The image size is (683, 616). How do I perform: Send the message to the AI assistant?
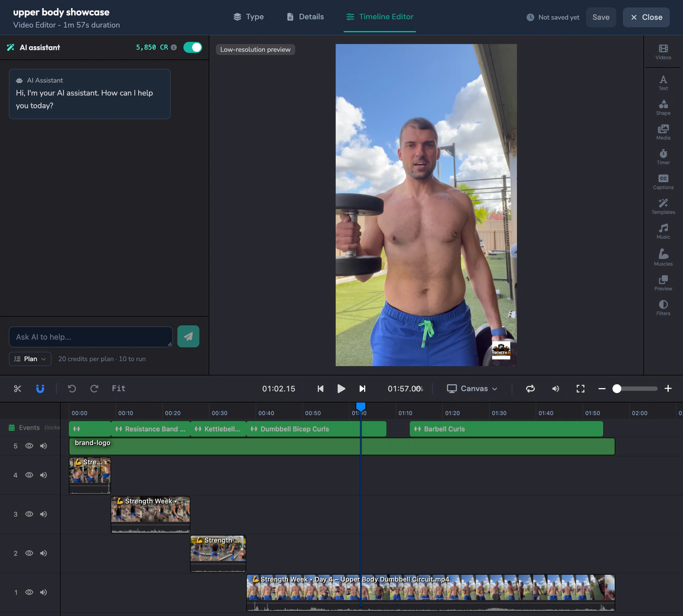click(x=188, y=336)
